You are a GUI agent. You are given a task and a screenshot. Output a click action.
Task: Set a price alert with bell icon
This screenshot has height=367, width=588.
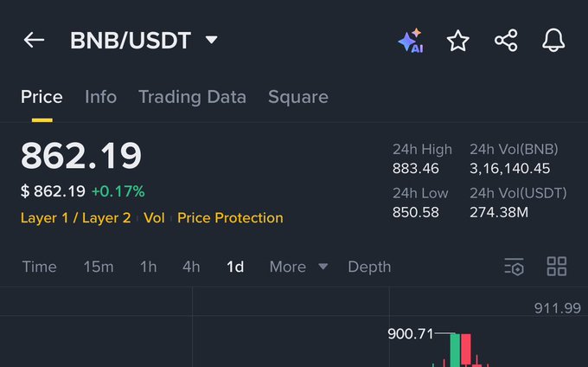pos(553,40)
